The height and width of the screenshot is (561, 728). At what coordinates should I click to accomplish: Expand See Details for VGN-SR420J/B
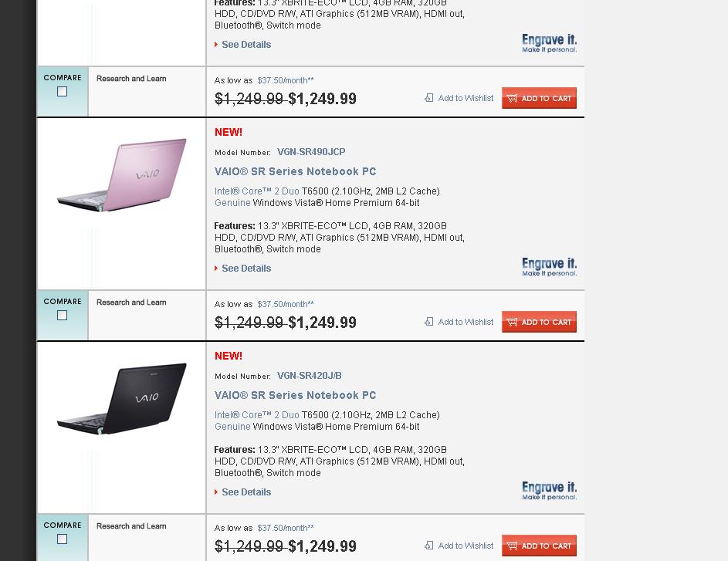[246, 492]
